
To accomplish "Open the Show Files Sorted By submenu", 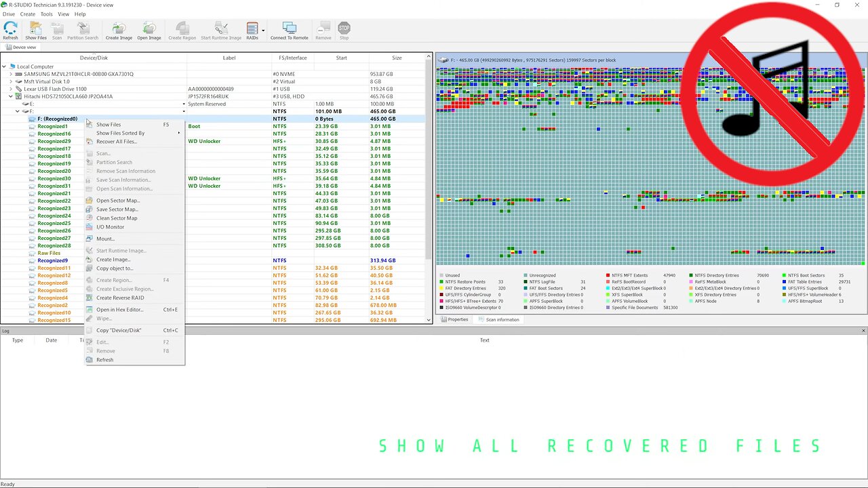I will [134, 133].
